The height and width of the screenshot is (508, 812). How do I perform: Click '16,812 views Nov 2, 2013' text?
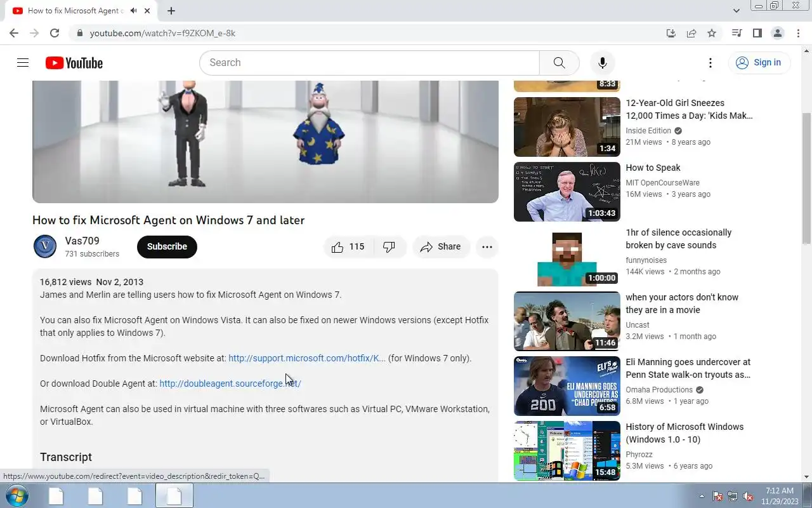pyautogui.click(x=91, y=282)
